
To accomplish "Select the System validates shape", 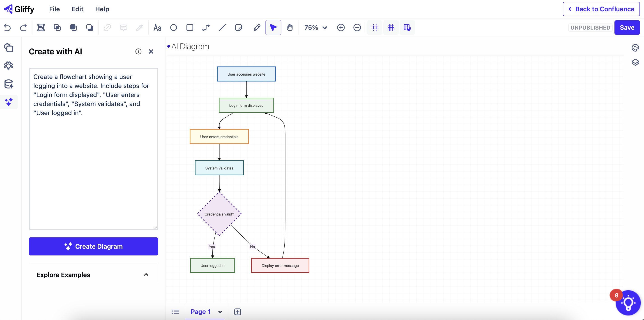I will click(x=219, y=168).
